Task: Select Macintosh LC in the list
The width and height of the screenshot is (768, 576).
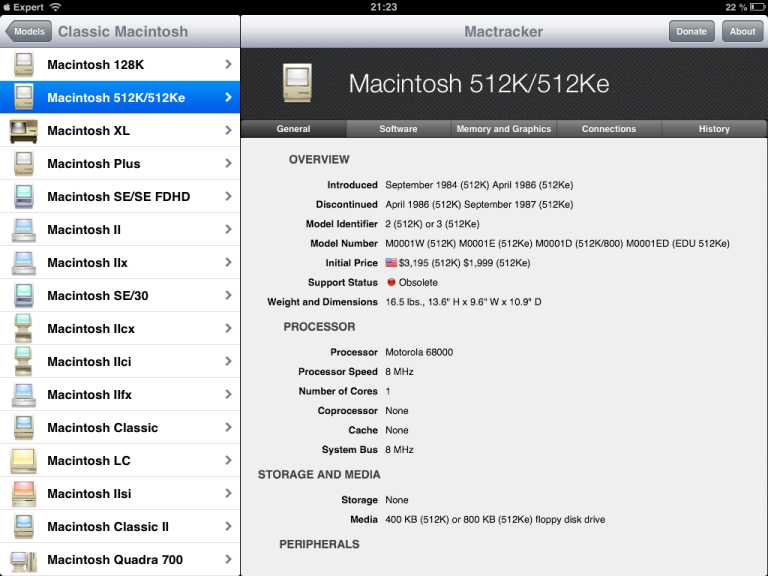Action: click(x=120, y=460)
